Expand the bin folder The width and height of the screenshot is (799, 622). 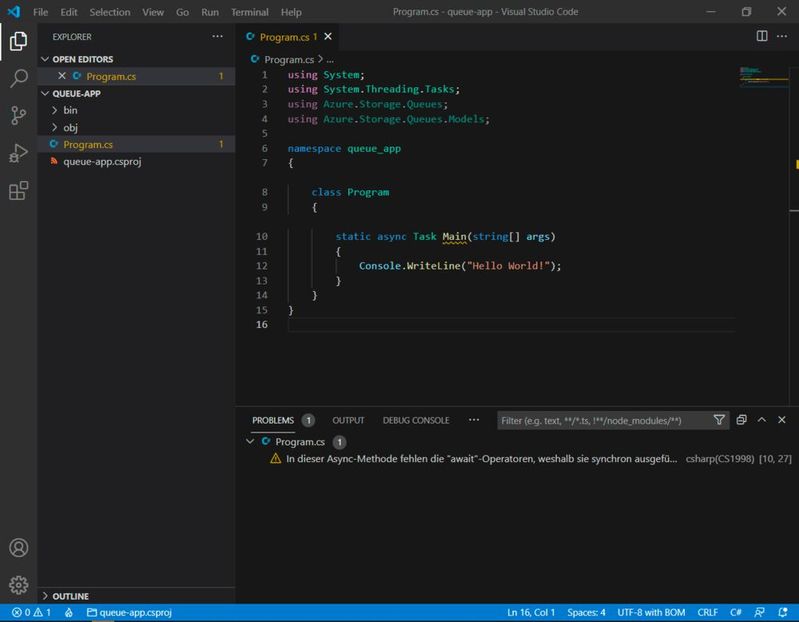pyautogui.click(x=55, y=110)
